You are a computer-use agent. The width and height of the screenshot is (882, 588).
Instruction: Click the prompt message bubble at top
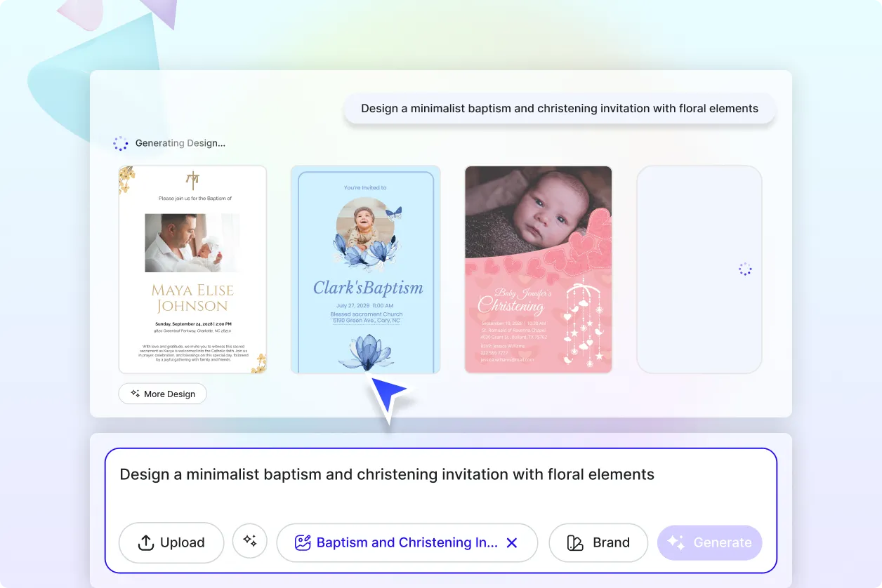pos(559,109)
